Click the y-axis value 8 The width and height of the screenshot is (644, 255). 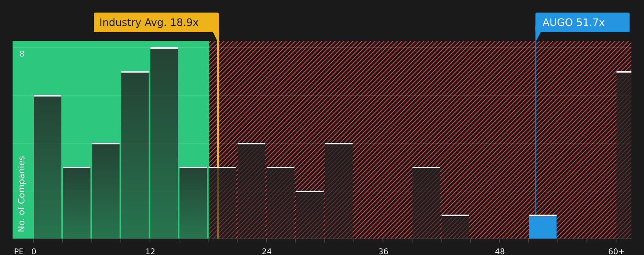(x=22, y=54)
